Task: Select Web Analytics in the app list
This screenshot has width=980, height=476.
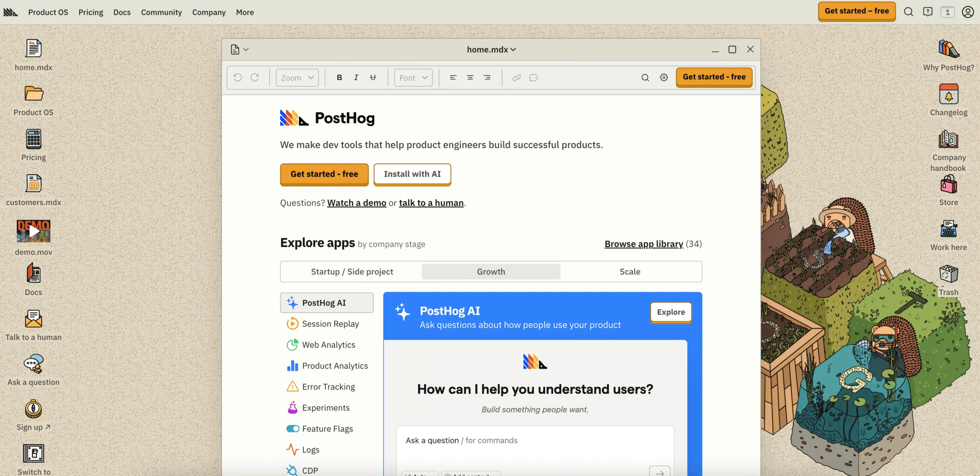Action: [x=327, y=345]
